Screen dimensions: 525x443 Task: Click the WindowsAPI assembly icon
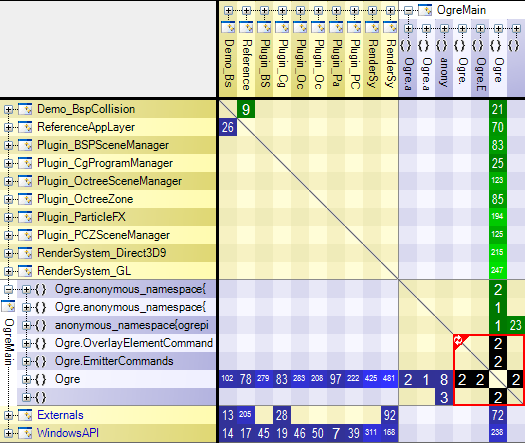(25, 433)
